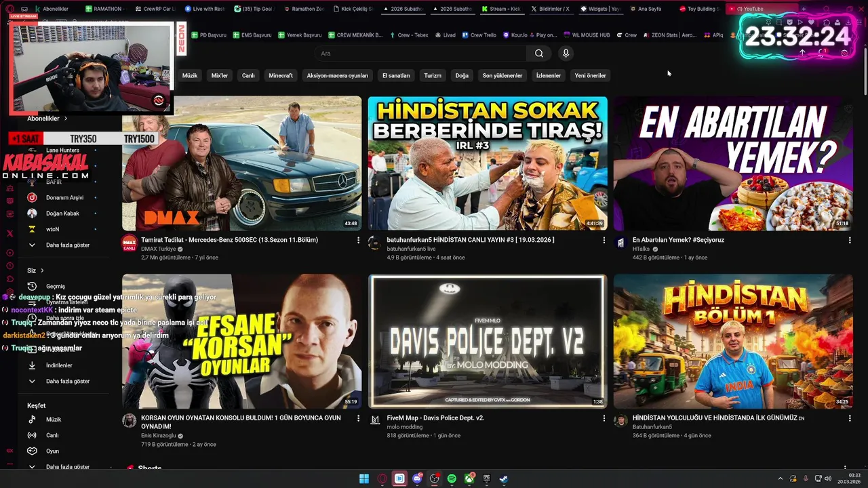Screen dimensions: 868x488
Task: Select El sanatları filter chip
Action: (x=396, y=75)
